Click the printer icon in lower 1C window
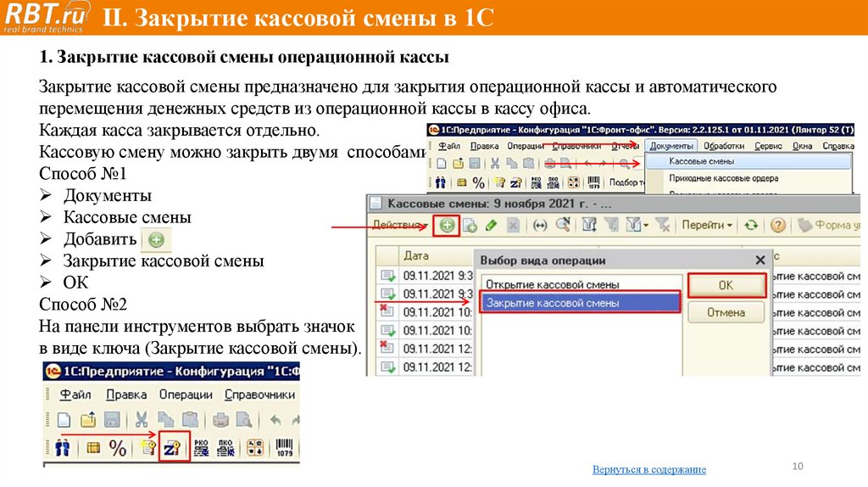The image size is (868, 487). click(x=221, y=420)
